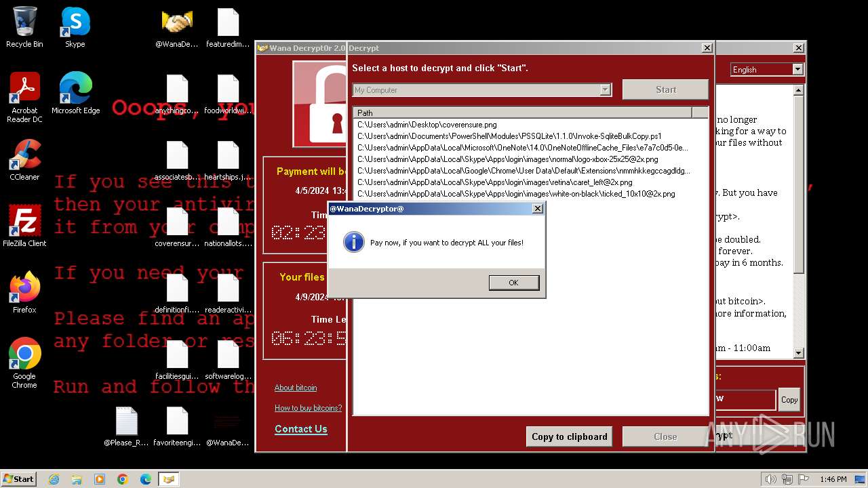Click Copy to clipboard button
The image size is (868, 488).
point(569,436)
